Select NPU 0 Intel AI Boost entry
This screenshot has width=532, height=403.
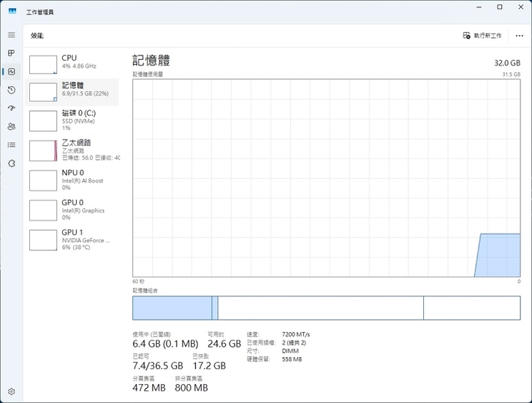point(72,180)
